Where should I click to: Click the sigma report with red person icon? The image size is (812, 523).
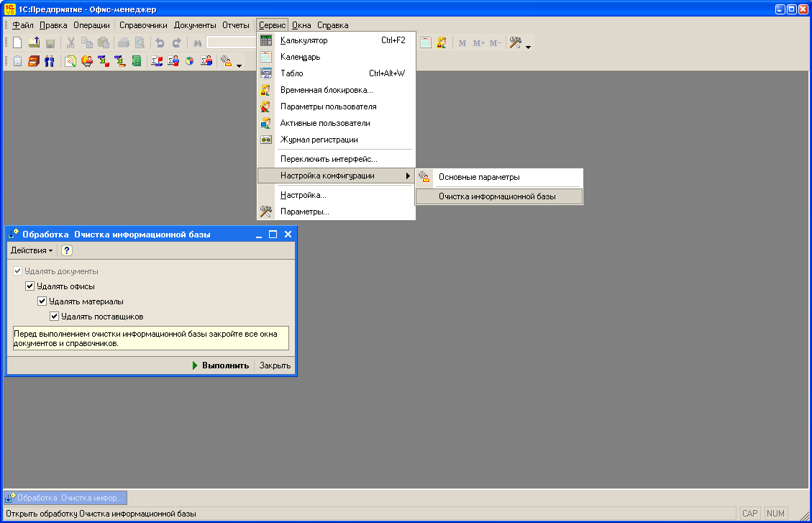point(206,61)
